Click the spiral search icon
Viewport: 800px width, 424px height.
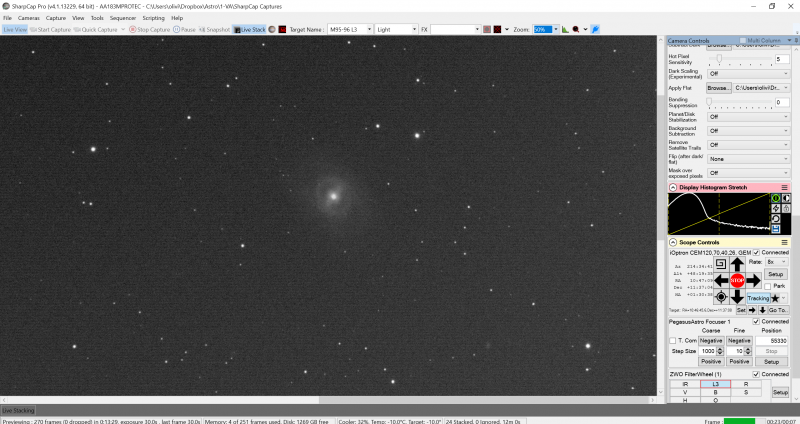(720, 264)
